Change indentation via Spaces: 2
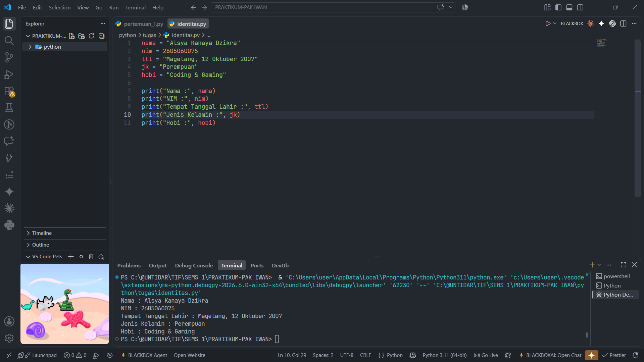This screenshot has height=362, width=644. pos(323,355)
